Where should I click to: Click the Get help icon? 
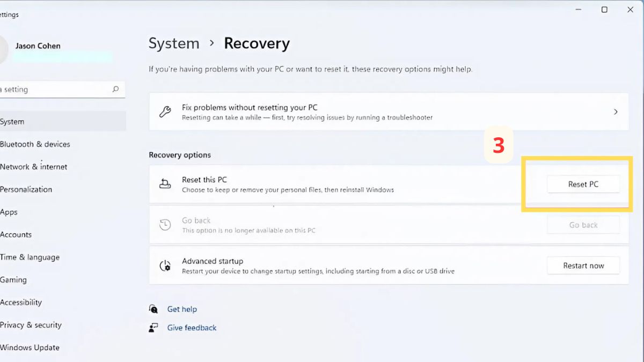click(x=154, y=309)
